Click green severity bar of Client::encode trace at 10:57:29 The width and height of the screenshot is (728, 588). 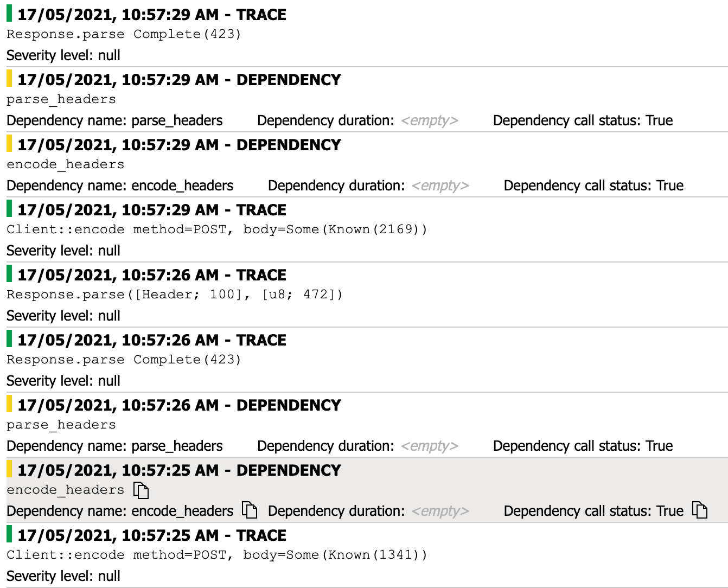tap(9, 209)
